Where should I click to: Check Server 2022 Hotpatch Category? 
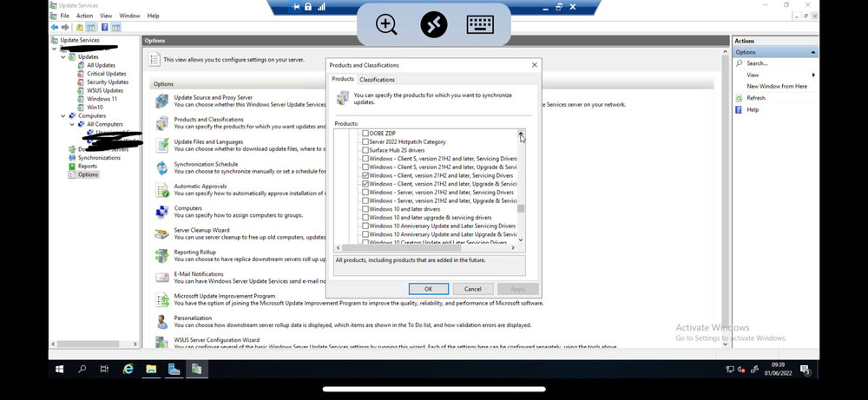coord(365,142)
